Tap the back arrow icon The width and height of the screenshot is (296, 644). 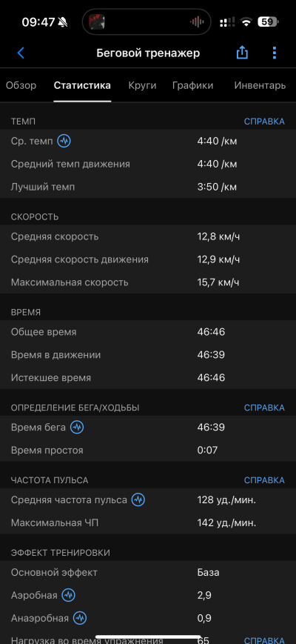(21, 53)
